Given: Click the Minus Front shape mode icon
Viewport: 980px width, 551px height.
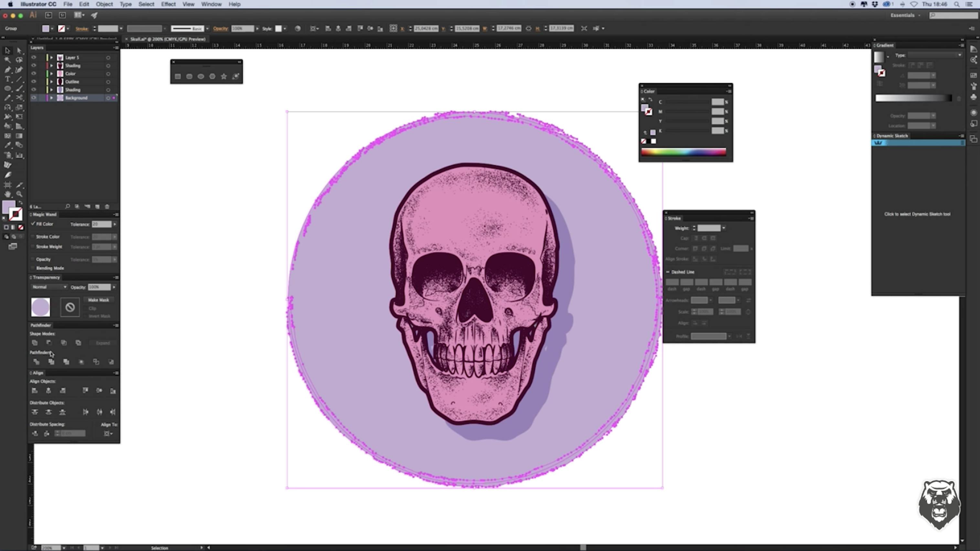Looking at the screenshot, I should click(x=49, y=343).
